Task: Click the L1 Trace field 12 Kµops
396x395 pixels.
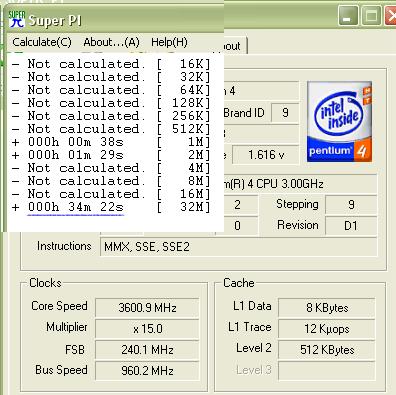Action: [327, 329]
